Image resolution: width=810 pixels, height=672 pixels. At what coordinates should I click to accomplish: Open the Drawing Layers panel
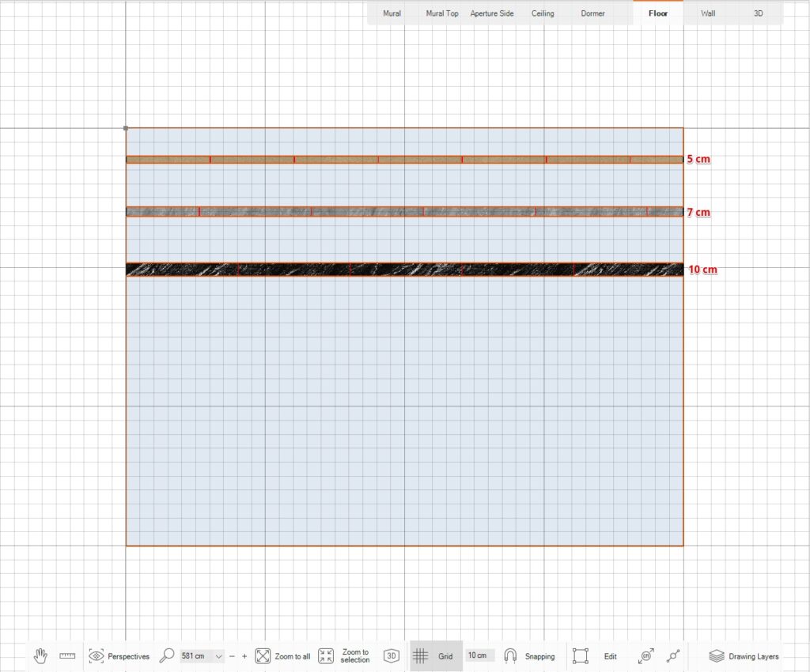(744, 656)
